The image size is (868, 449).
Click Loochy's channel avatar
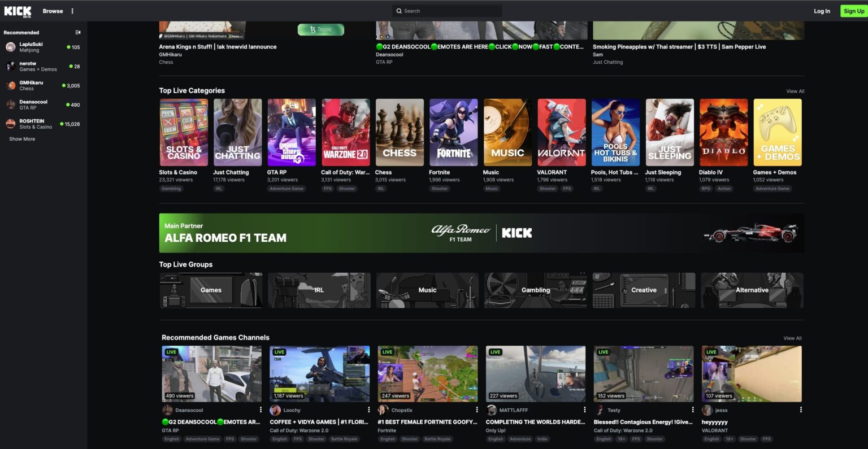(x=275, y=410)
